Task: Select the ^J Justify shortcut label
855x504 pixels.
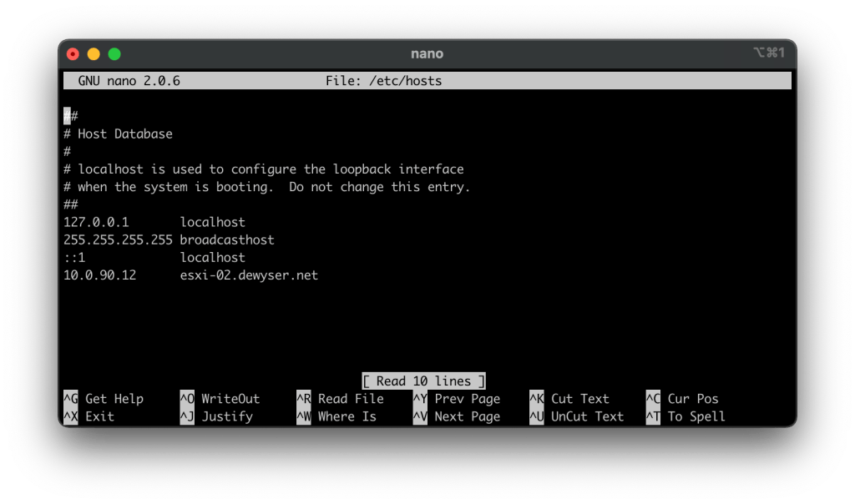Action: 216,416
